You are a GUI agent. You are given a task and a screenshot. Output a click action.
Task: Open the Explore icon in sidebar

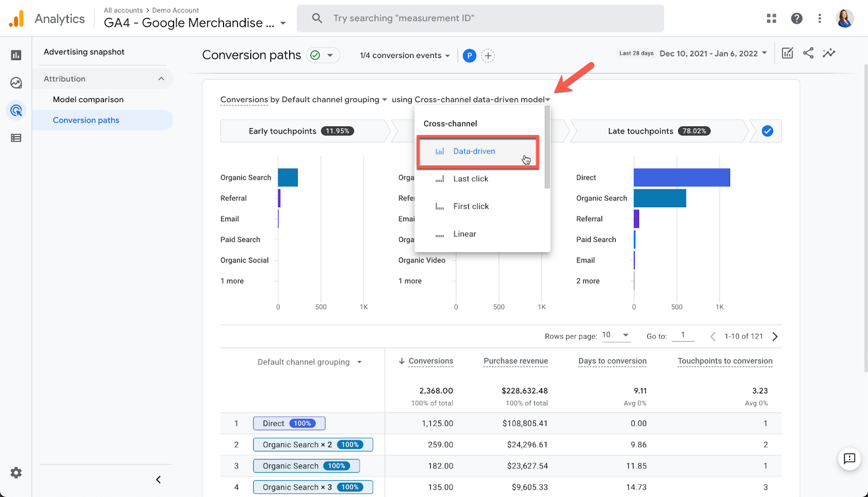coord(16,83)
